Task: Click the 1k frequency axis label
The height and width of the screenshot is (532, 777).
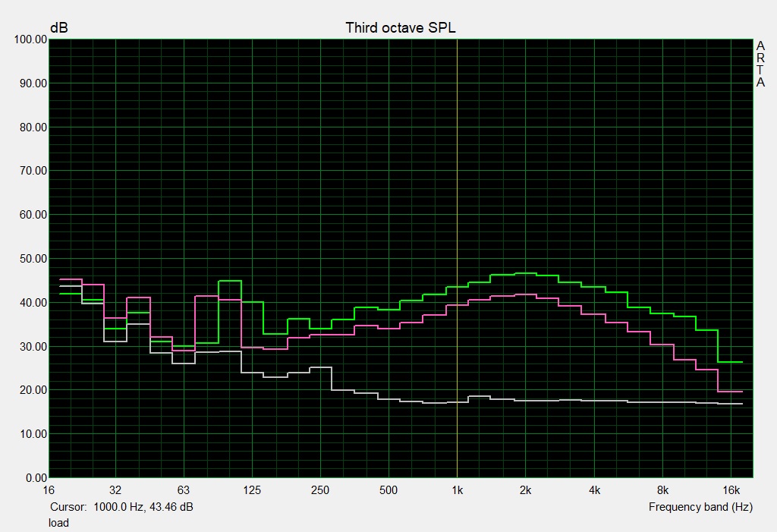Action: pos(457,490)
